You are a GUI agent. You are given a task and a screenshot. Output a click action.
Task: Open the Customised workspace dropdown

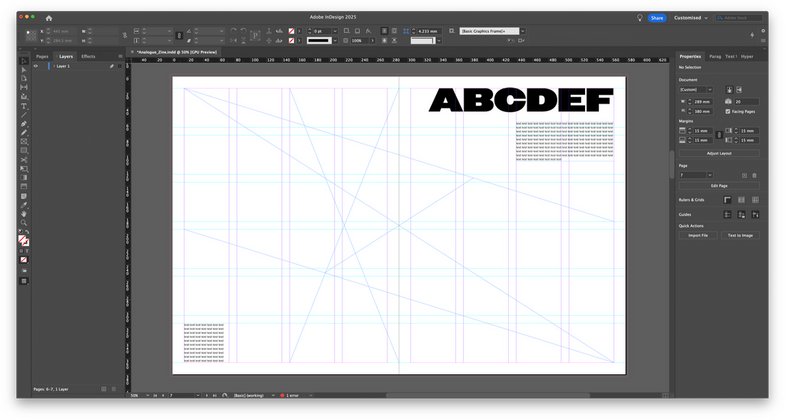(690, 18)
